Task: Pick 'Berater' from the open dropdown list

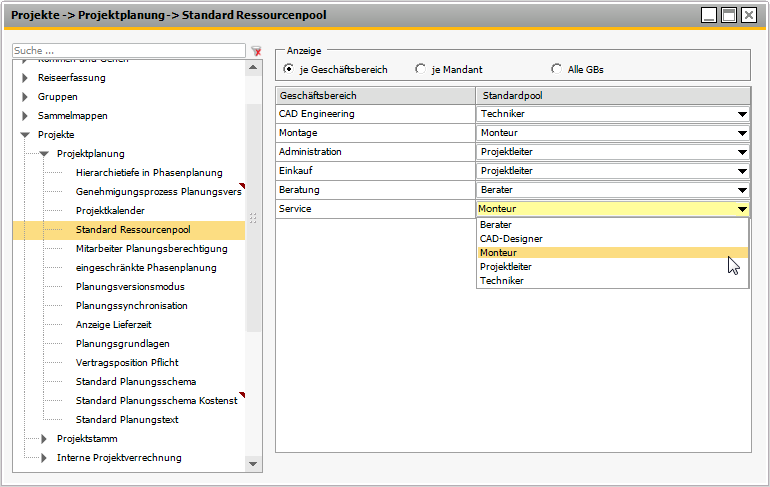Action: click(x=496, y=225)
